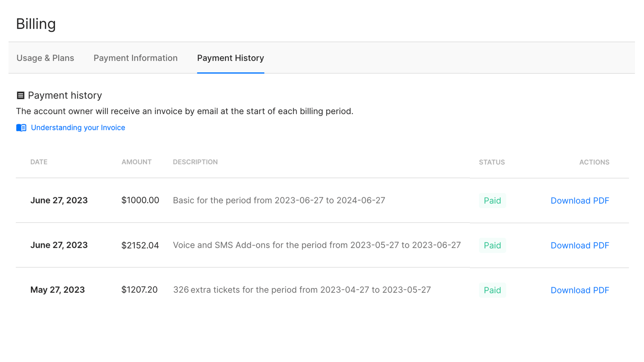This screenshot has height=362, width=644.
Task: Select the Payment History tab
Action: click(x=230, y=58)
